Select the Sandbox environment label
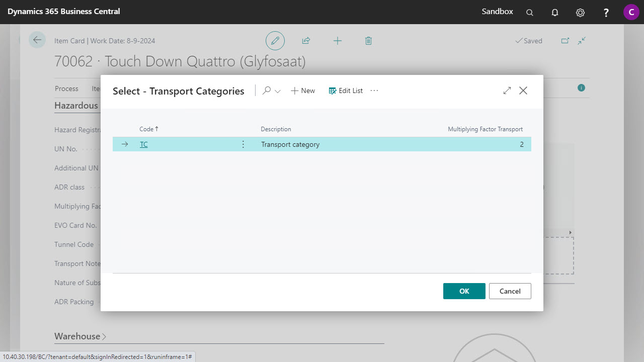 coord(497,11)
